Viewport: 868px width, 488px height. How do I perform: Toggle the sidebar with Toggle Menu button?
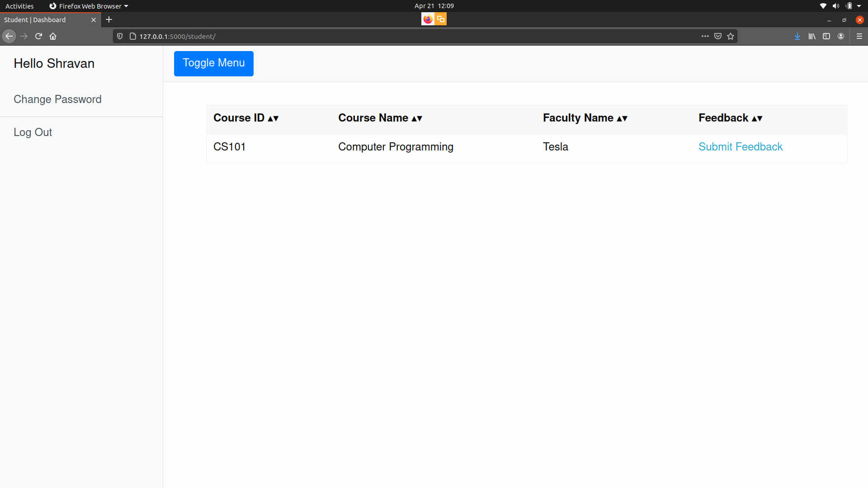point(213,63)
